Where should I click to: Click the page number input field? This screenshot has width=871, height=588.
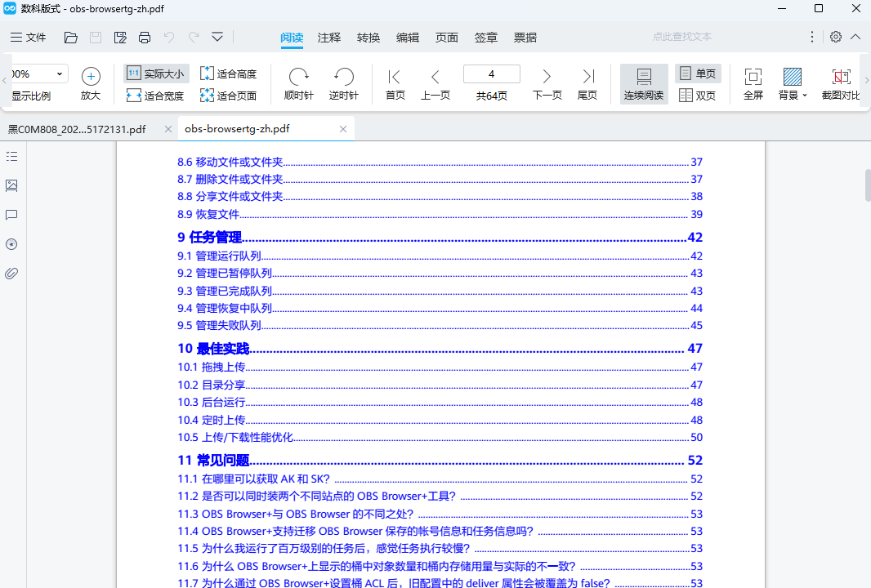tap(491, 73)
